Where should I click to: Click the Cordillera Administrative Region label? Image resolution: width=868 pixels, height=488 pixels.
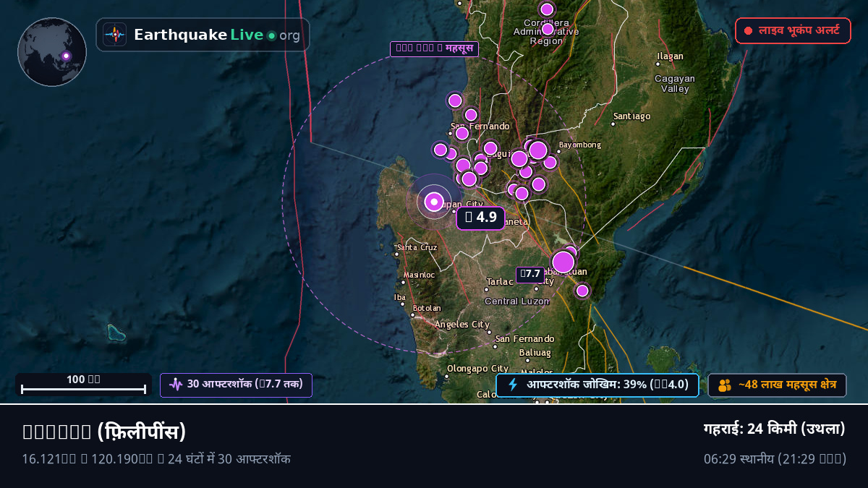546,32
